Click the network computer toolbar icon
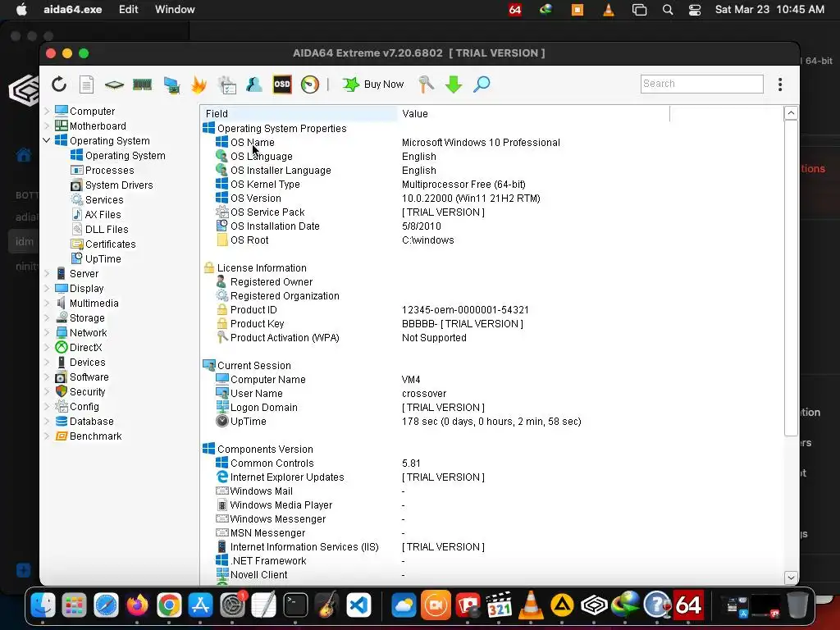This screenshot has width=840, height=630. click(x=171, y=84)
